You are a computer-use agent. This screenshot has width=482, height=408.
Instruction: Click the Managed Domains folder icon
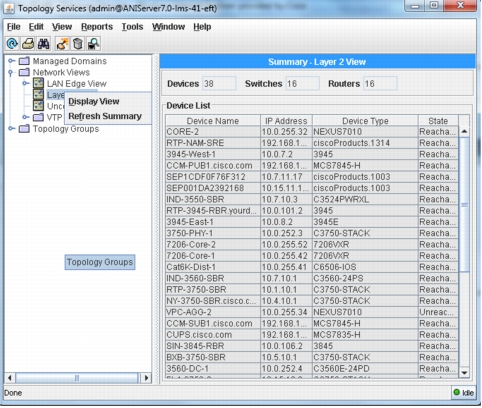[x=24, y=61]
